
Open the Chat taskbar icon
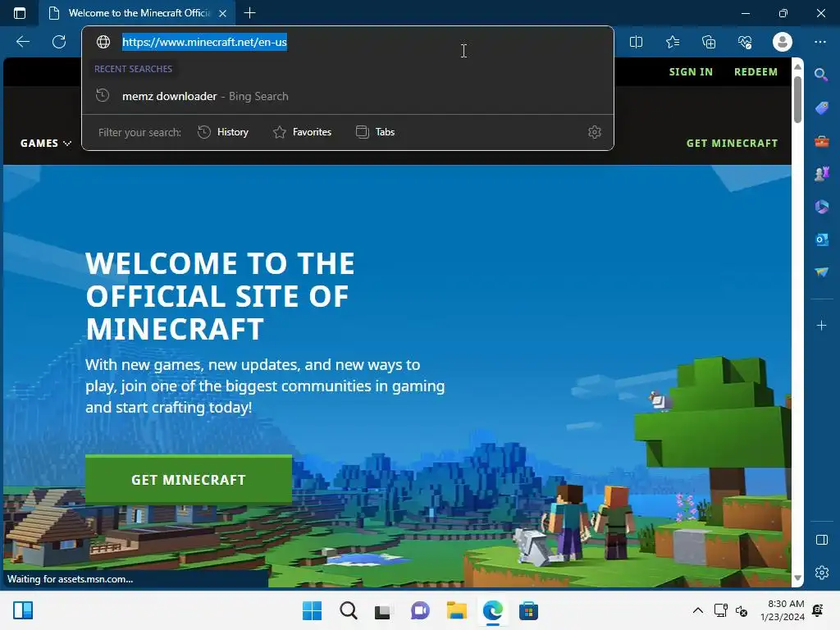(x=420, y=610)
